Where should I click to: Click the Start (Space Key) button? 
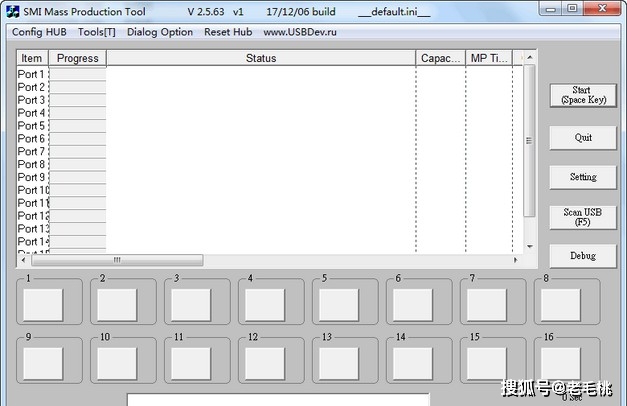(x=583, y=95)
